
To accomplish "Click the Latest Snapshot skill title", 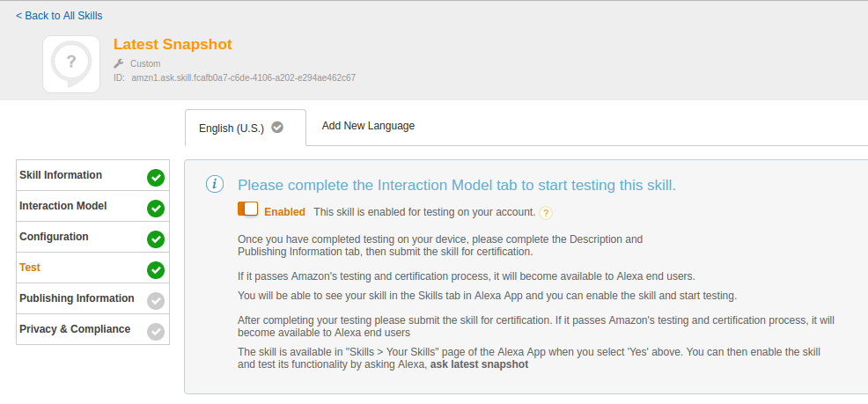I will (x=173, y=44).
